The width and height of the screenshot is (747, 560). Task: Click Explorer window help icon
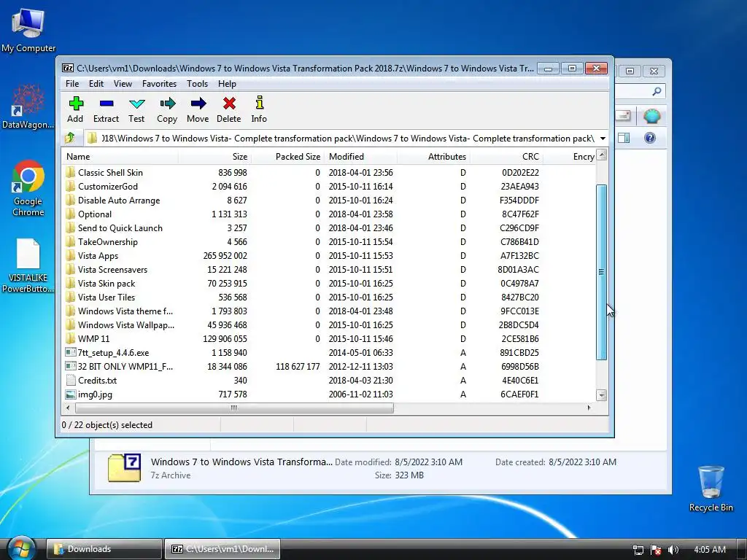[x=650, y=138]
